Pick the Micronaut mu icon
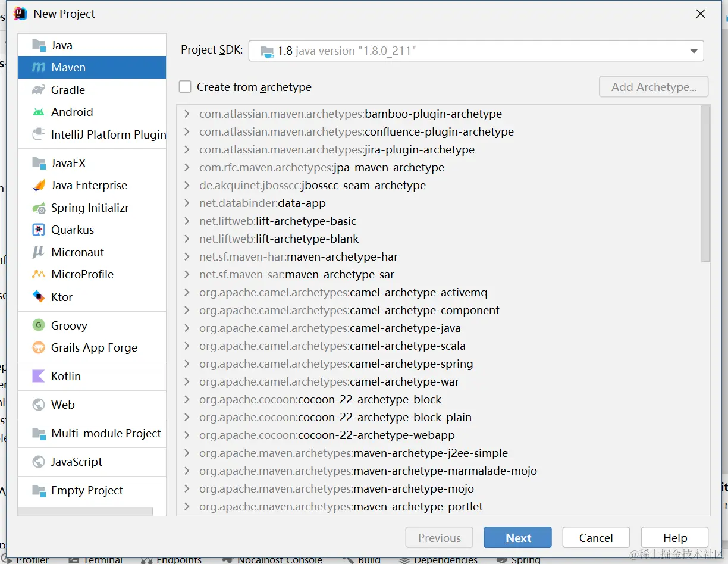Viewport: 728px width, 564px height. pyautogui.click(x=39, y=252)
